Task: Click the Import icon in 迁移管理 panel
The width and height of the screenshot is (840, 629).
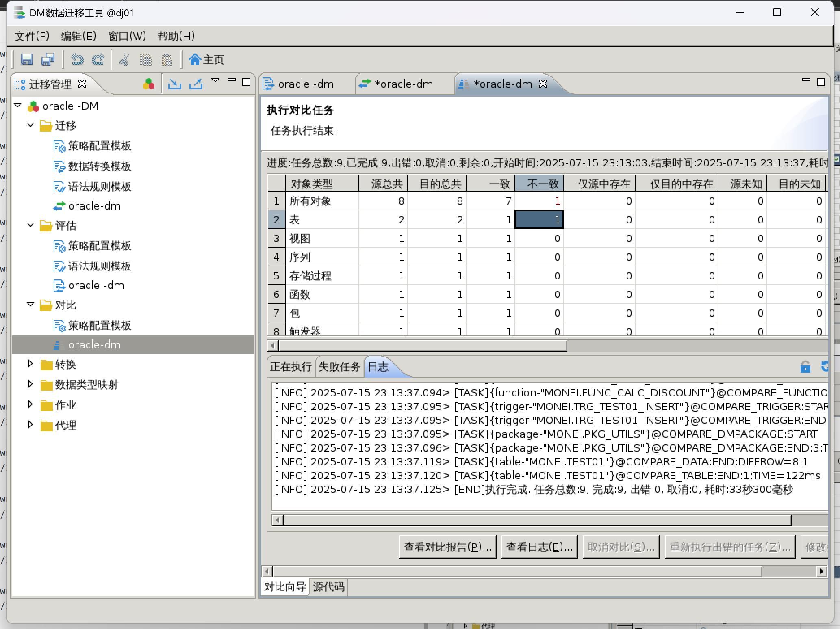Action: pyautogui.click(x=175, y=84)
